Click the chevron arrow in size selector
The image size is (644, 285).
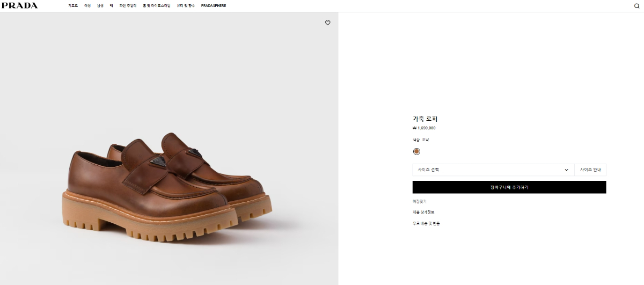pyautogui.click(x=567, y=170)
